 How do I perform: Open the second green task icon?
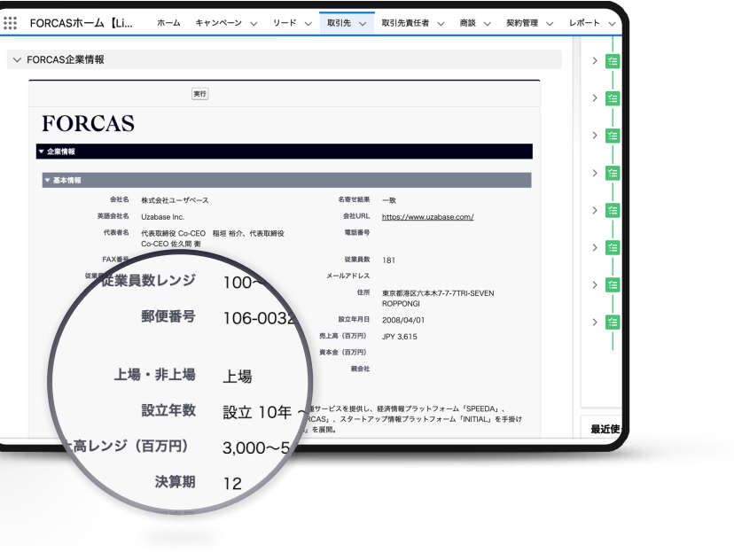(613, 98)
